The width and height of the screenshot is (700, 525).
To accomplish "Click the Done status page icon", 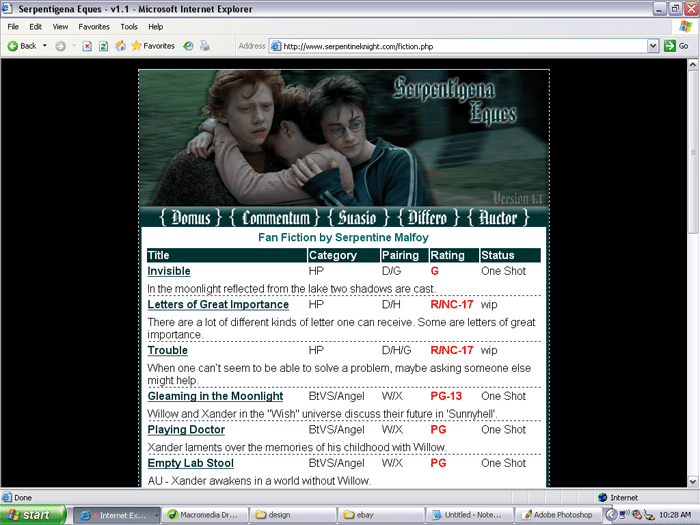I will 7,497.
